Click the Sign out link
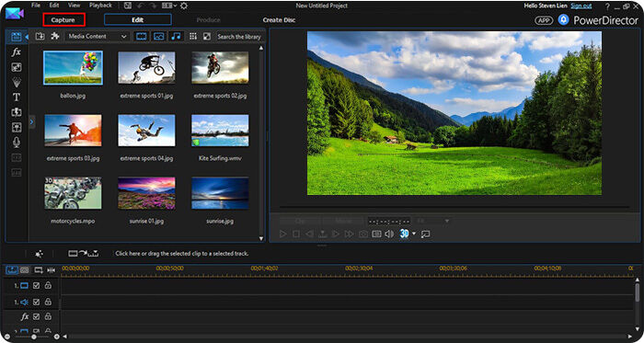Viewport: 644px width, 343px height. (581, 6)
